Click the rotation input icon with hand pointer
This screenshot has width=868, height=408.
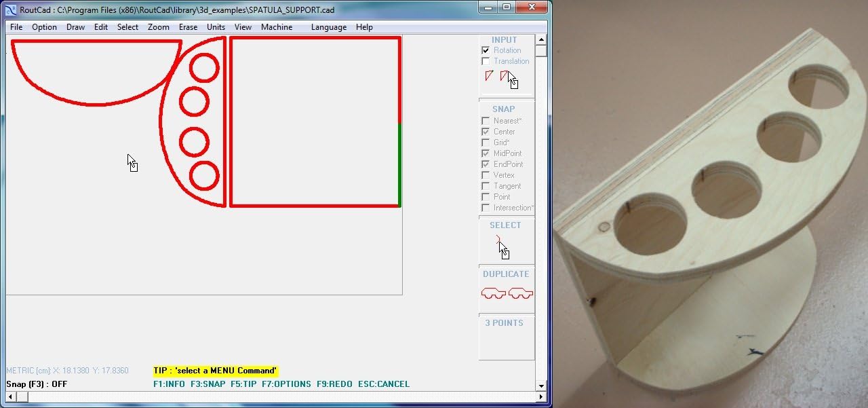click(x=507, y=78)
